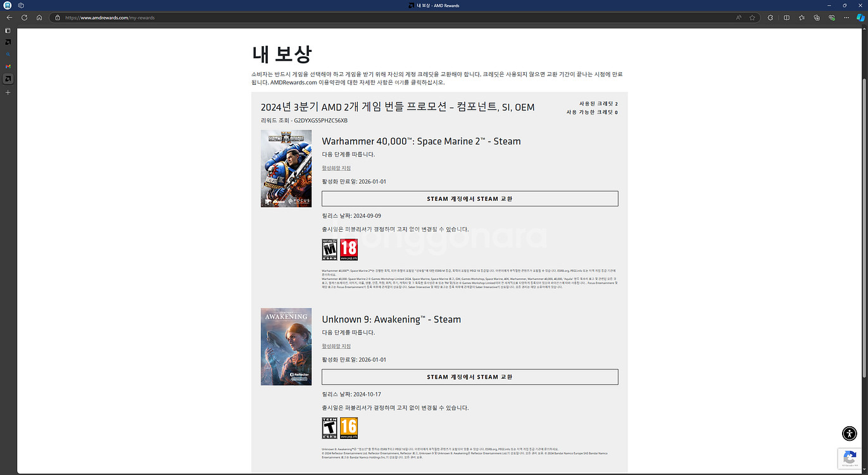Click ESRB Teen rating badge
This screenshot has width=868, height=475.
pyautogui.click(x=329, y=428)
